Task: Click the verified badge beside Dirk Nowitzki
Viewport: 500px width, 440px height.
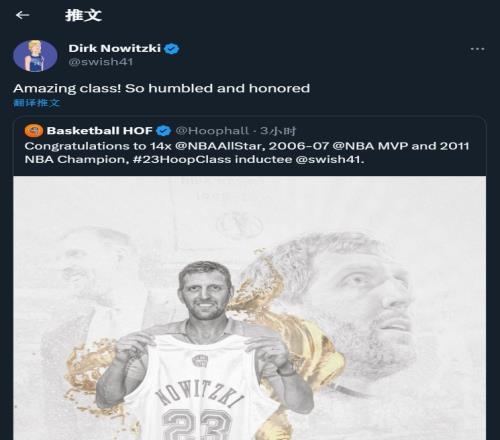Action: click(172, 49)
